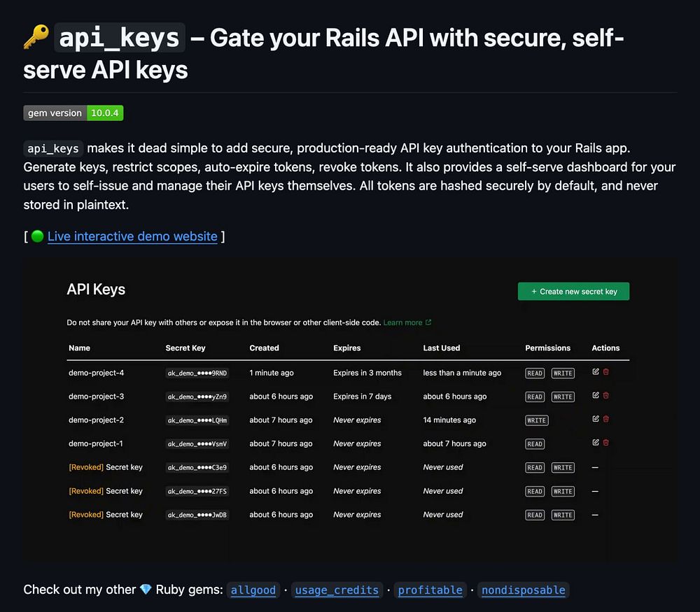The height and width of the screenshot is (612, 700).
Task: Open the allgood gem link
Action: (253, 590)
